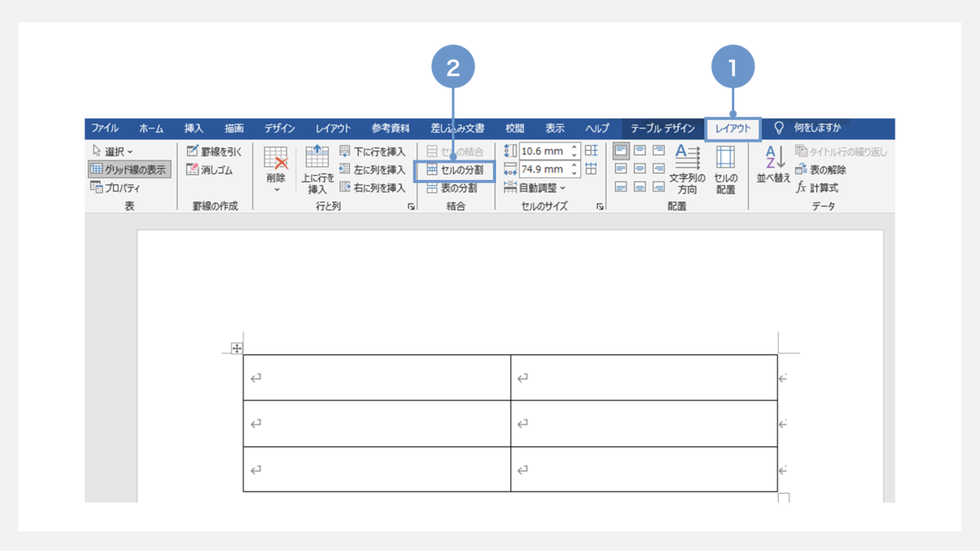Click 下に行を挿入

point(372,152)
